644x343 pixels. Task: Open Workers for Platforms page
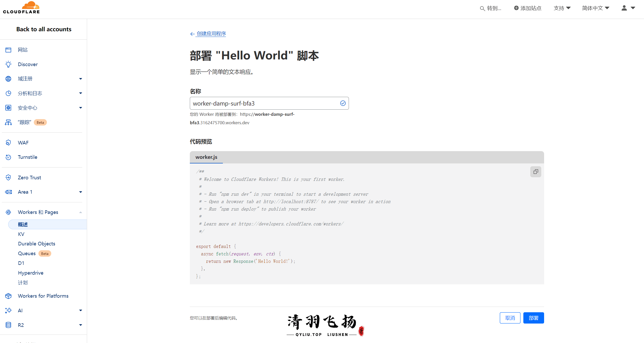43,296
